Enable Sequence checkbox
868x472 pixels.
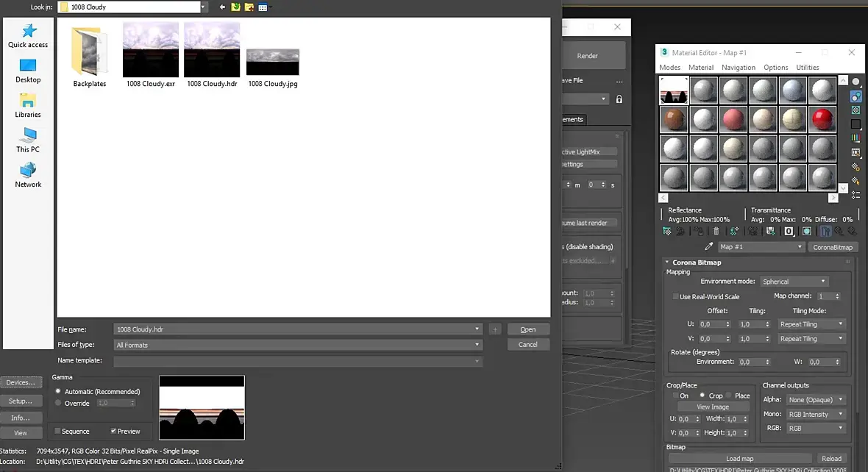click(x=57, y=431)
